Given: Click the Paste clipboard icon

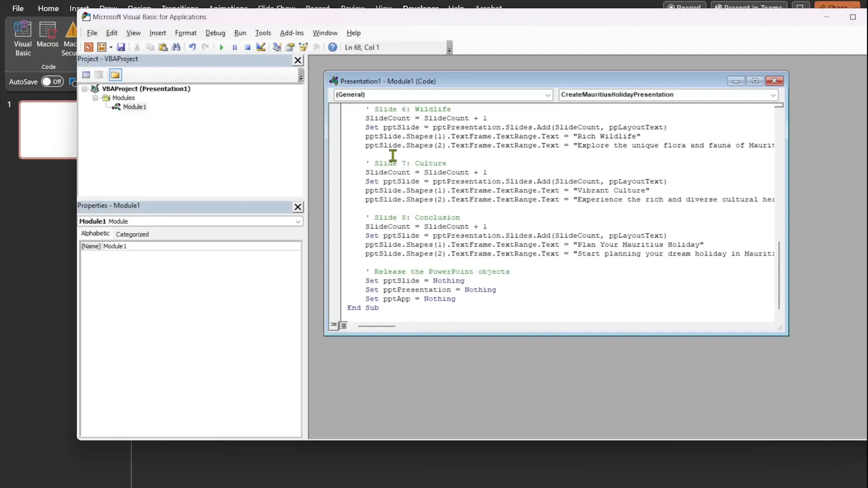Looking at the screenshot, I should [x=163, y=47].
